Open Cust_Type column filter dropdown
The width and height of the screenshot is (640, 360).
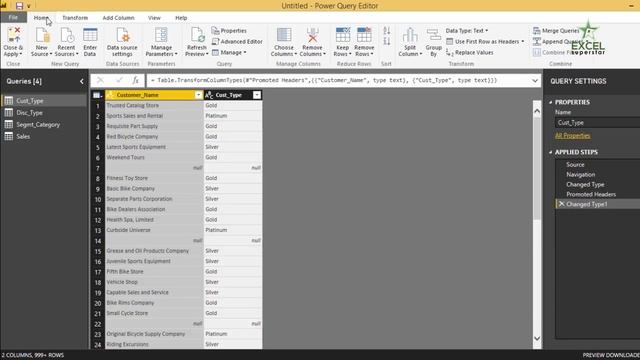tap(257, 95)
